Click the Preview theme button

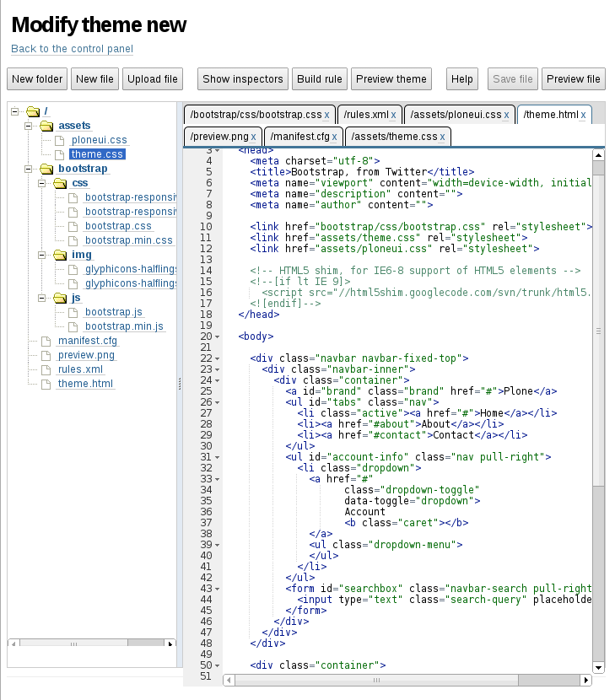[391, 79]
